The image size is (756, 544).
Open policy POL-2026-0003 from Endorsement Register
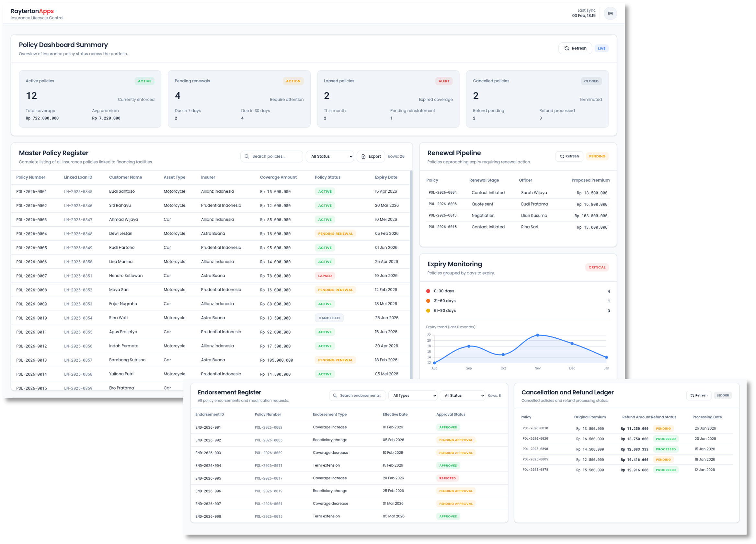click(269, 427)
